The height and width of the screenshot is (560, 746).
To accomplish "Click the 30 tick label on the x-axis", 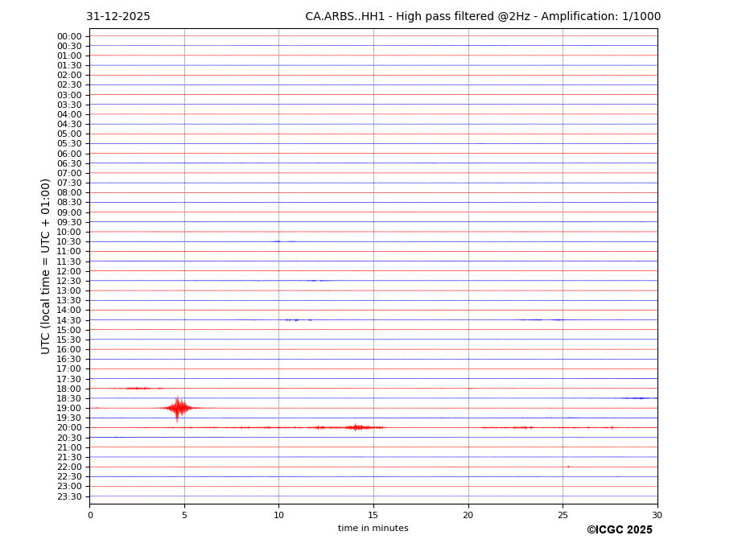I will click(x=657, y=515).
